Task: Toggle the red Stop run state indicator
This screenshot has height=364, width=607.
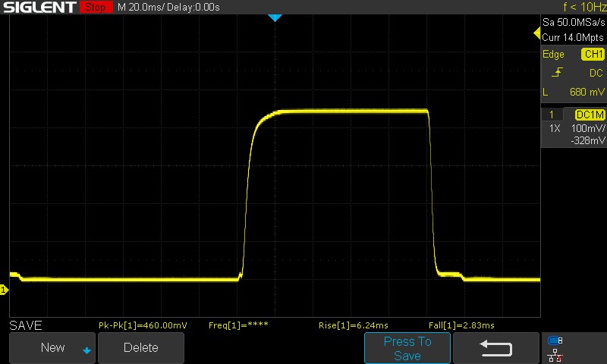Action: tap(95, 8)
